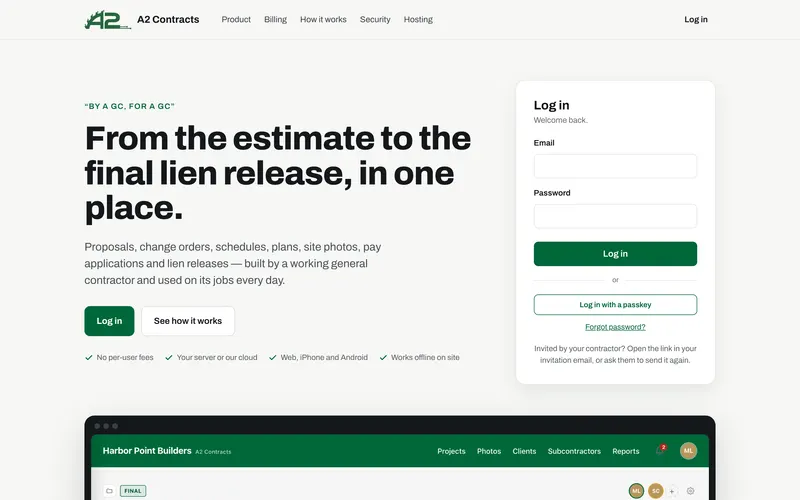Click the SC member avatar
This screenshot has width=800, height=500.
point(656,491)
